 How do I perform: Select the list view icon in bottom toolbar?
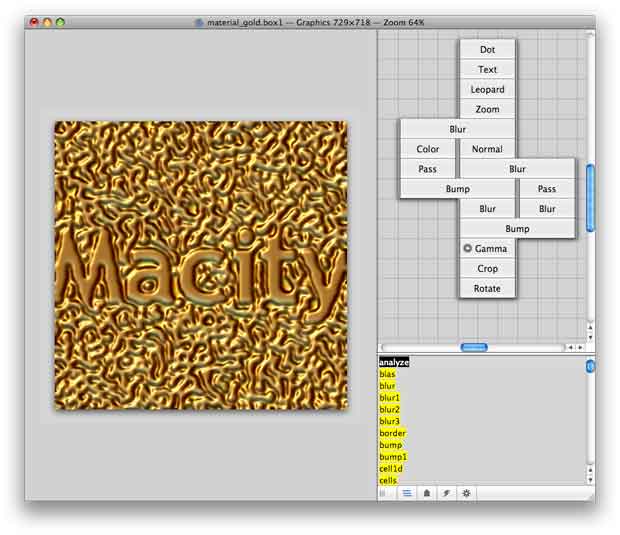click(407, 493)
